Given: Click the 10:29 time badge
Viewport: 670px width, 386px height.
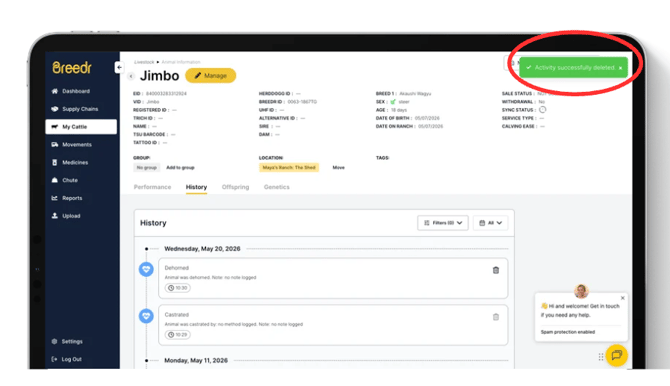Looking at the screenshot, I should click(x=178, y=335).
